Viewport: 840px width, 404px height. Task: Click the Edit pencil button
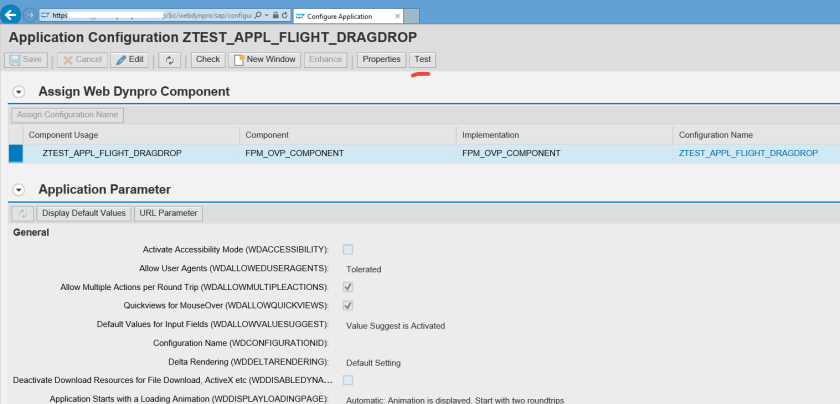click(130, 59)
